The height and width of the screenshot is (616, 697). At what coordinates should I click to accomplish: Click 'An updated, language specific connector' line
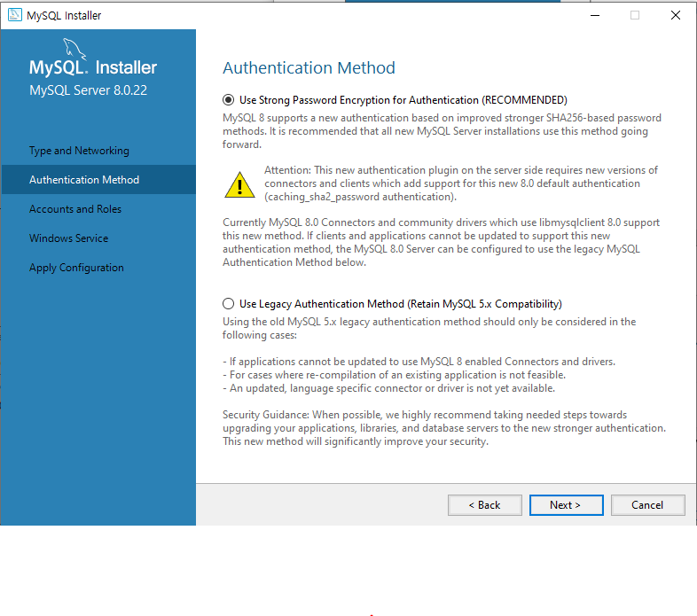(389, 388)
